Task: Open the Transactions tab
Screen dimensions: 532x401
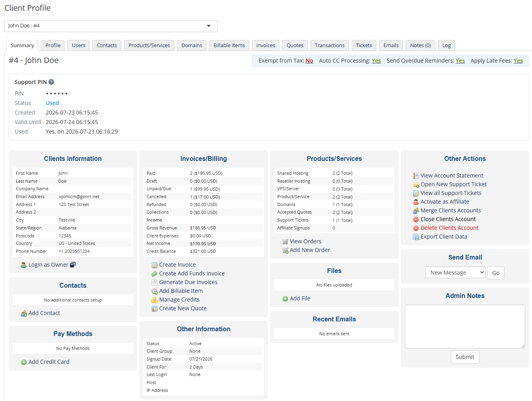Action: coord(330,46)
